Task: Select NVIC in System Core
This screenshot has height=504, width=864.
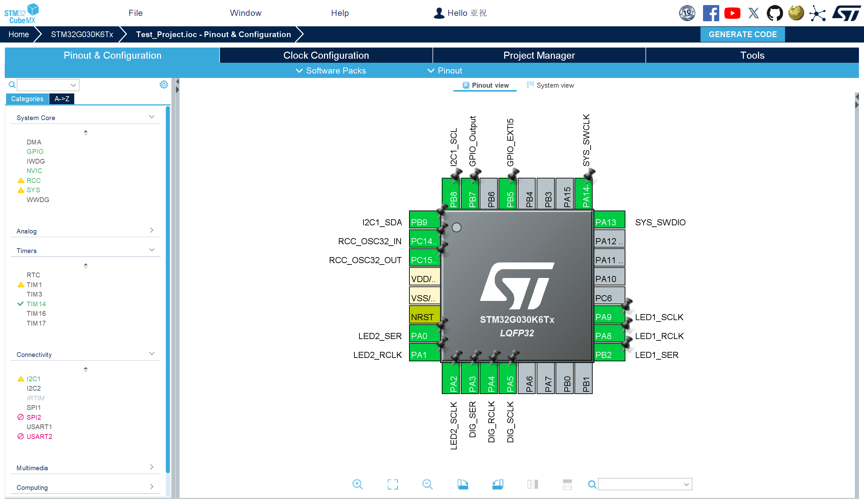Action: [x=34, y=171]
